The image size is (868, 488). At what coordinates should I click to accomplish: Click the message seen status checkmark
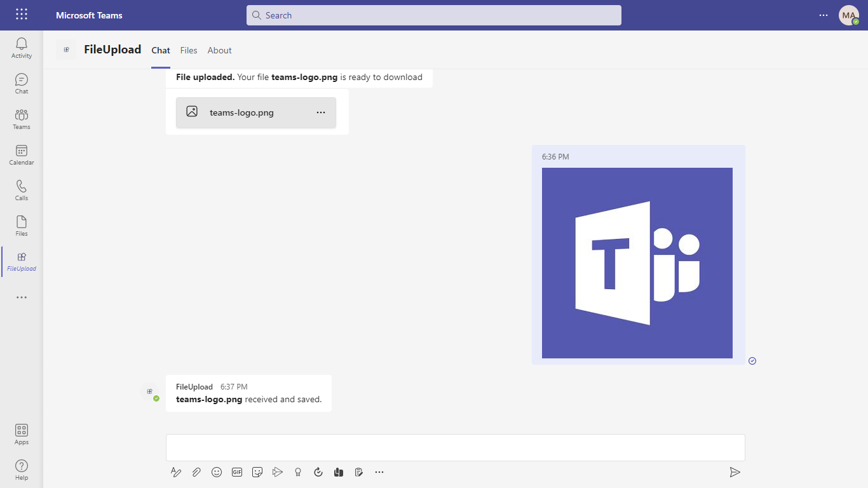pos(752,361)
